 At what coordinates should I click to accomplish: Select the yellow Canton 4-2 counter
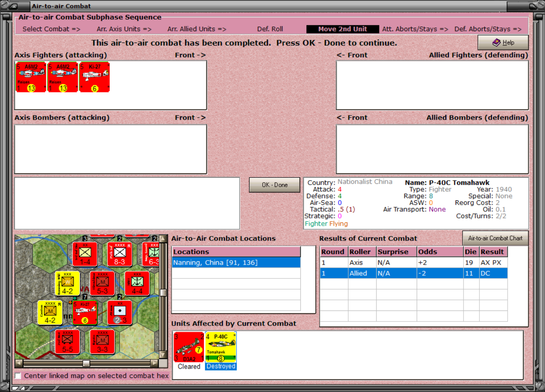coord(50,313)
